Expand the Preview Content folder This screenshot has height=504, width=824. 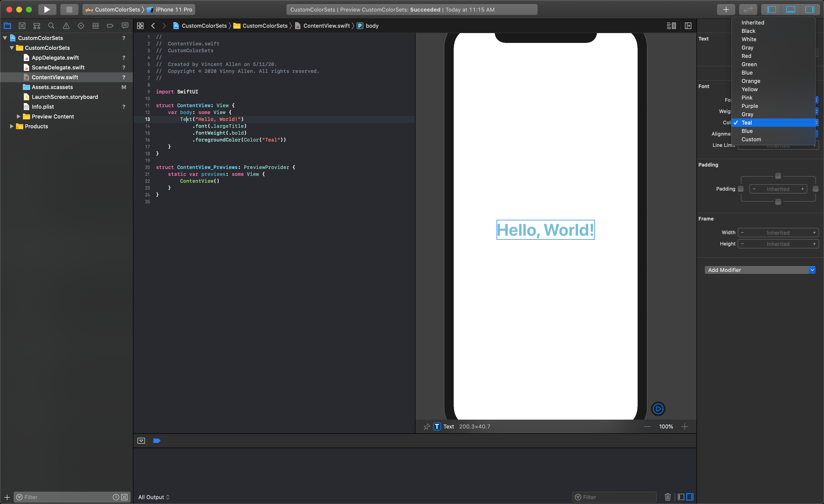pos(18,116)
